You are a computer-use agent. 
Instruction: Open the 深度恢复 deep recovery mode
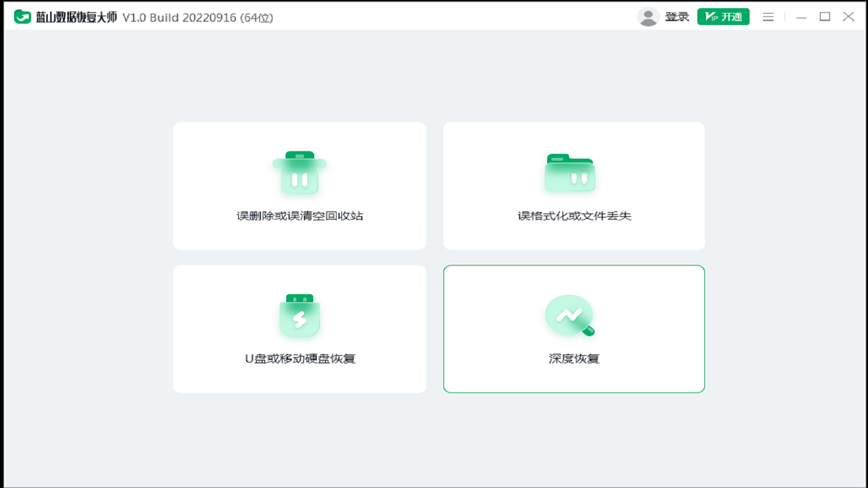[573, 329]
